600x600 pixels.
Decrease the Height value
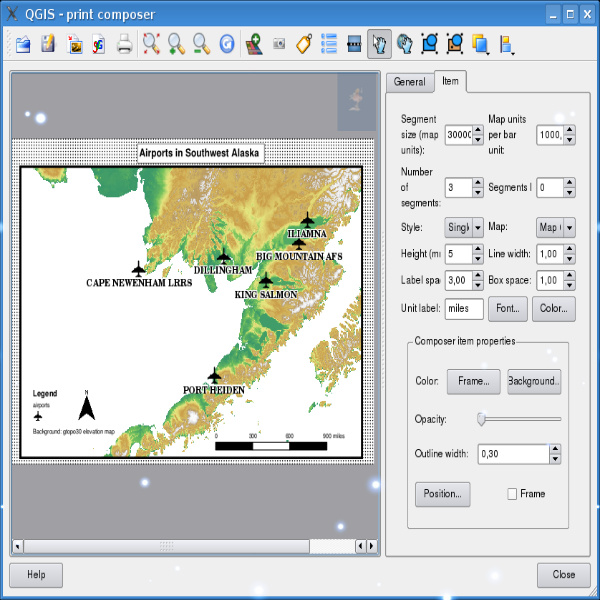coord(478,259)
